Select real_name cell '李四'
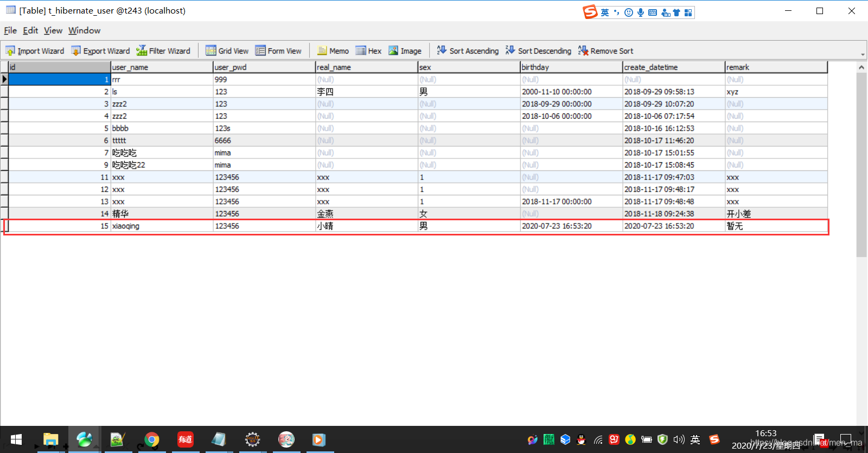 [367, 92]
